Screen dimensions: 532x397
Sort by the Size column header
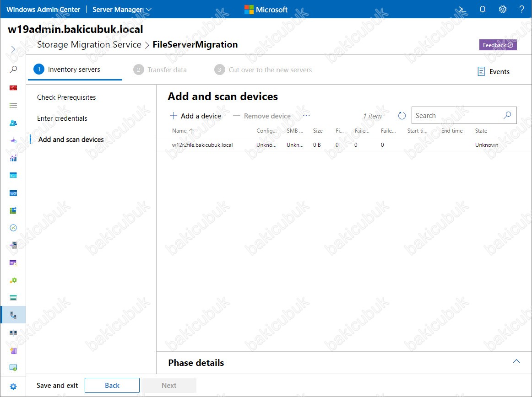[318, 131]
